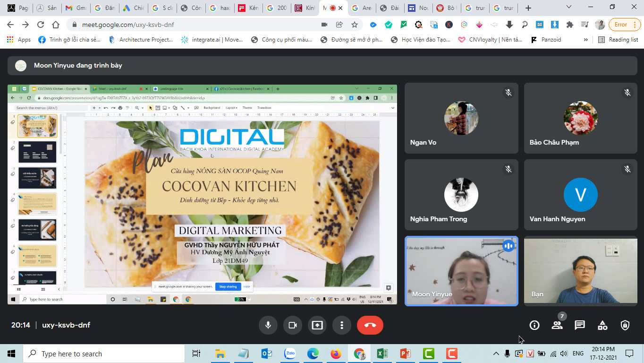The height and width of the screenshot is (363, 644).
Task: Mute microphone in Meet call controls
Action: pyautogui.click(x=268, y=325)
